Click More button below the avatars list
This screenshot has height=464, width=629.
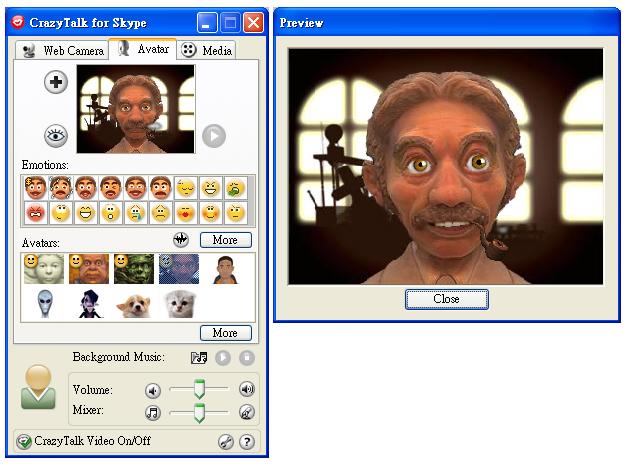click(226, 333)
